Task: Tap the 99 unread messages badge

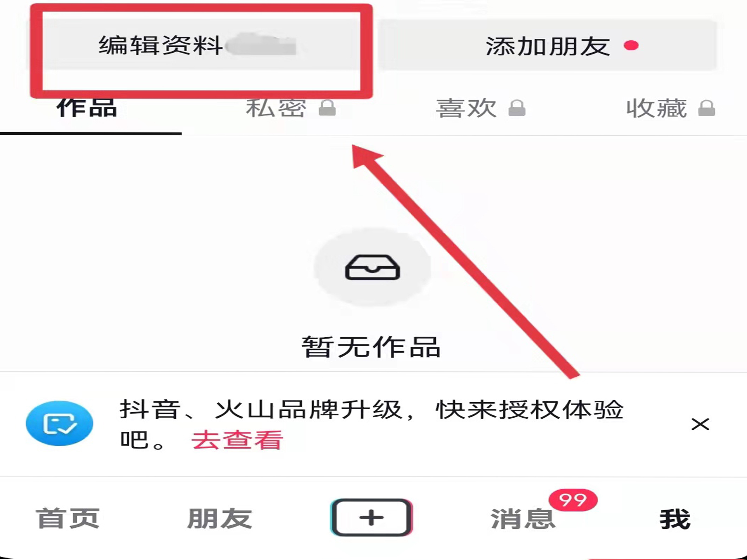Action: click(x=573, y=500)
